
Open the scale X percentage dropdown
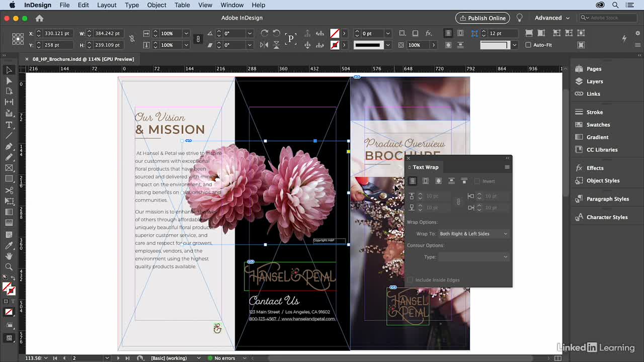(x=186, y=33)
